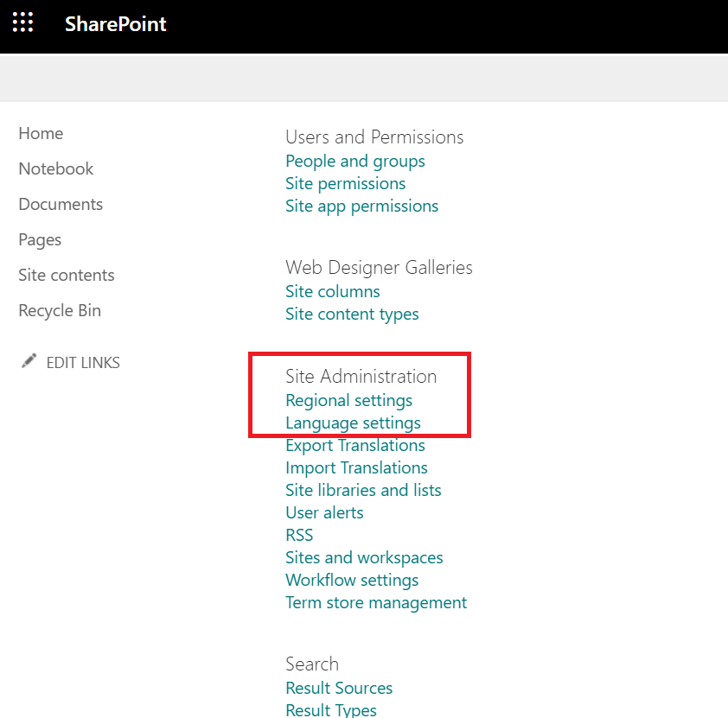Open Site permissions link
Screen dimensions: 728x718
(x=346, y=184)
